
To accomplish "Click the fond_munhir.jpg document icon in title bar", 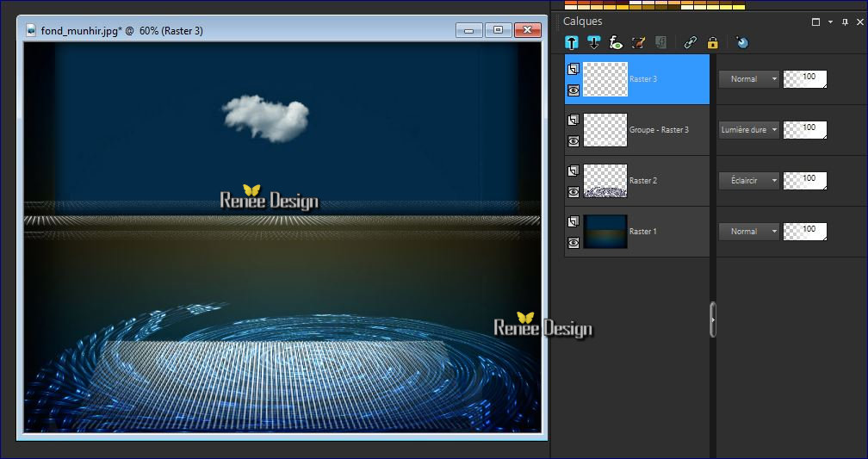I will 31,30.
